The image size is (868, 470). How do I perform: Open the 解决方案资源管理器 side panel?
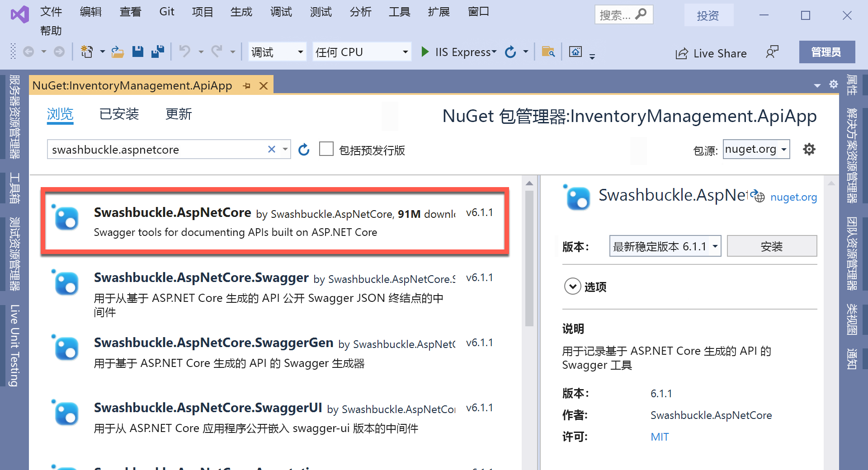(x=853, y=155)
